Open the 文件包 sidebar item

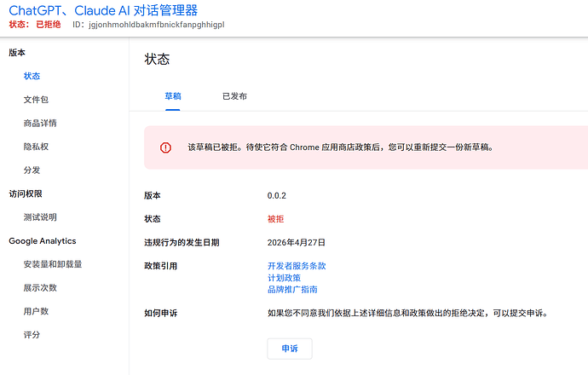(x=36, y=100)
